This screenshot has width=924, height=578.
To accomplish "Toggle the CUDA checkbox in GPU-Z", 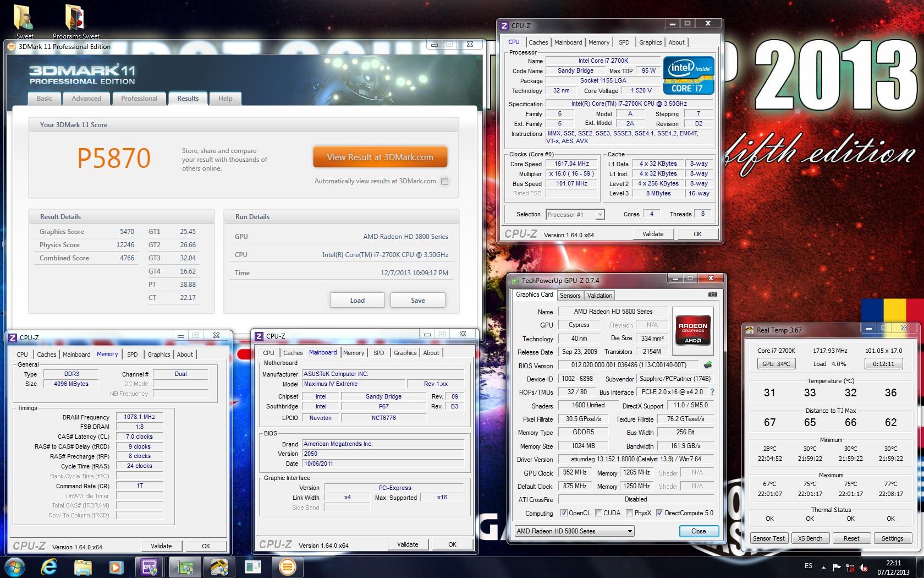I will point(598,513).
